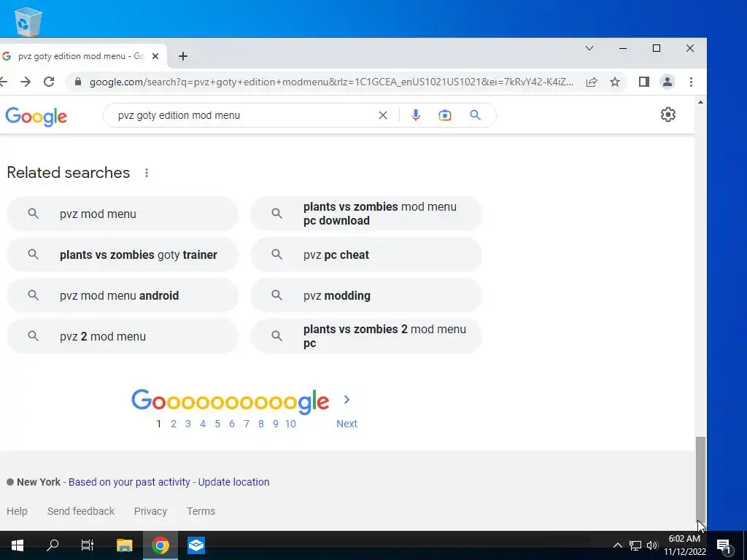Open Google quick settings gear
Screen dimensions: 747x560
pos(668,114)
